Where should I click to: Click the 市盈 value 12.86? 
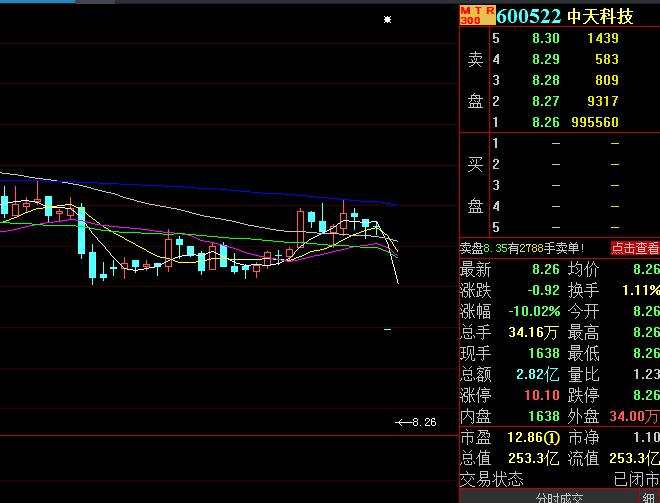point(525,437)
